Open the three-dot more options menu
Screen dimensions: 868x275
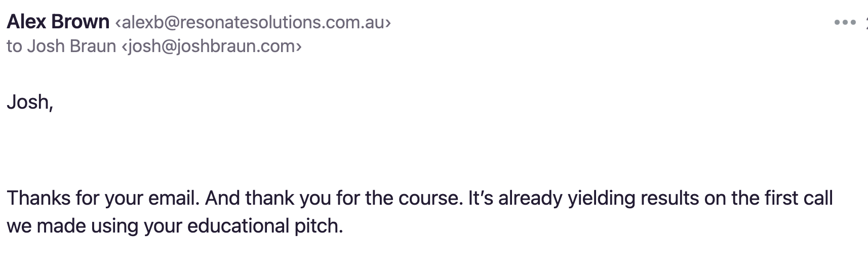tap(845, 23)
